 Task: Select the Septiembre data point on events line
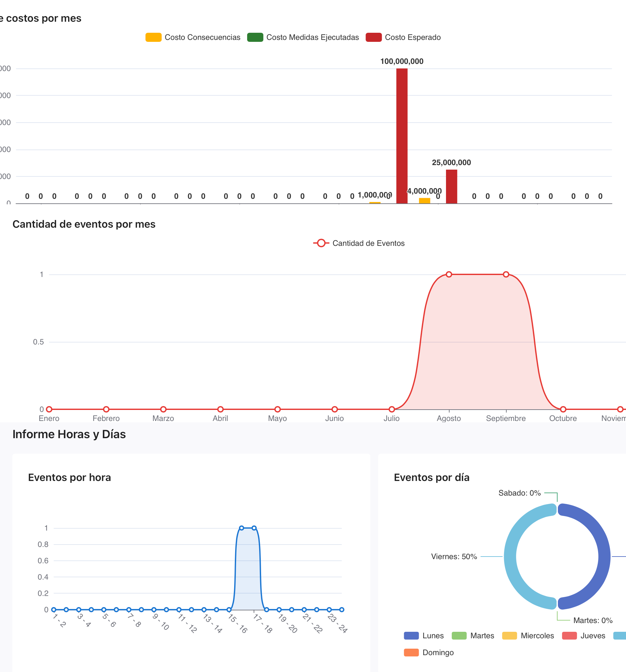[506, 274]
